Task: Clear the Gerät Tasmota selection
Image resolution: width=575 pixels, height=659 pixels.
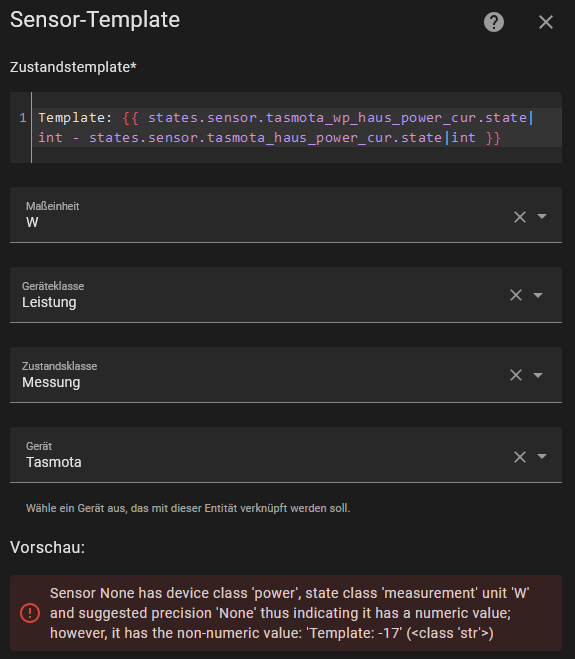Action: click(520, 457)
